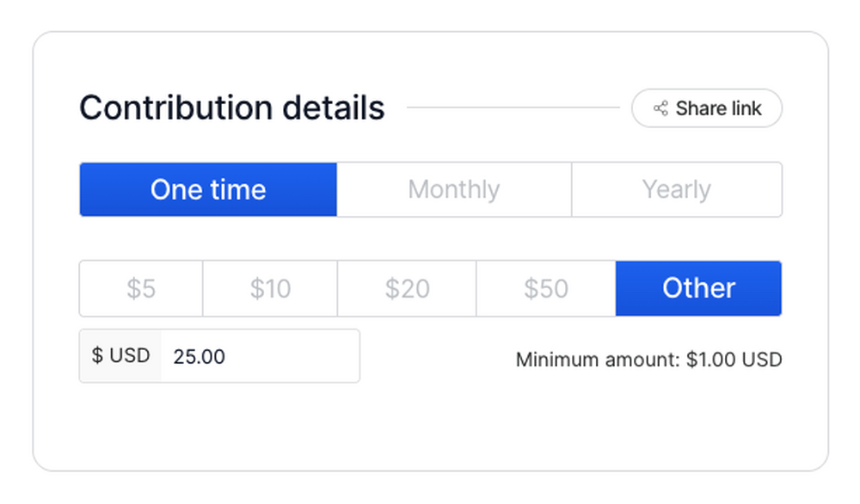Select the $10 preset amount
Image resolution: width=860 pixels, height=504 pixels.
270,289
